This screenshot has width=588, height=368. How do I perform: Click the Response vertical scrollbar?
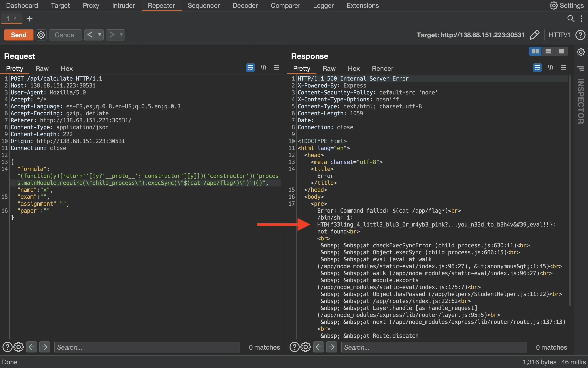(x=570, y=191)
